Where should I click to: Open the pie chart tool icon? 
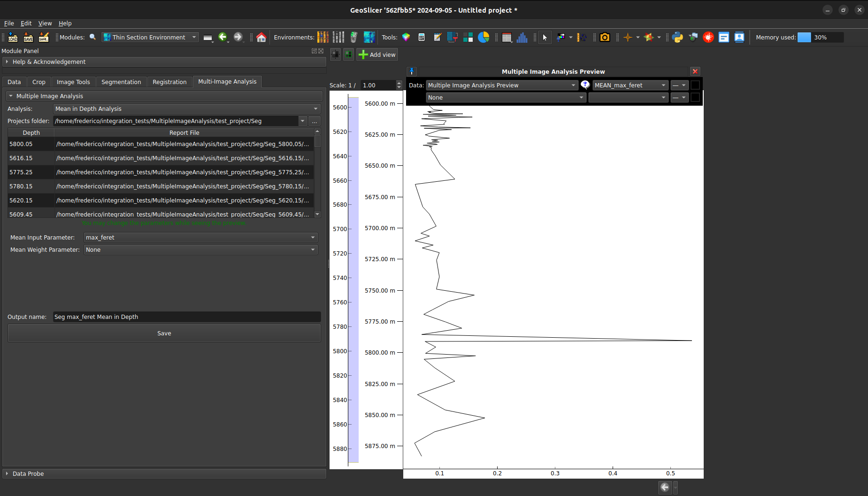pos(484,38)
